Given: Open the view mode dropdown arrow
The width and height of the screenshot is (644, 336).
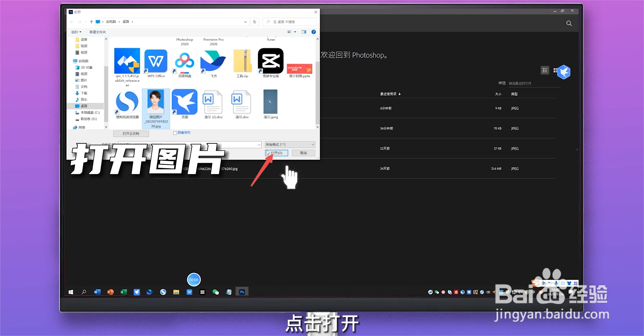Looking at the screenshot, I should pos(295,32).
